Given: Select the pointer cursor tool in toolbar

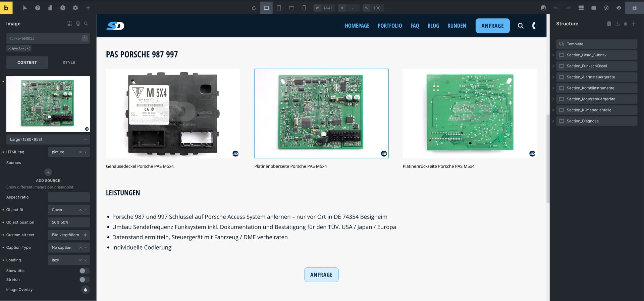Looking at the screenshot, I should coord(25,8).
